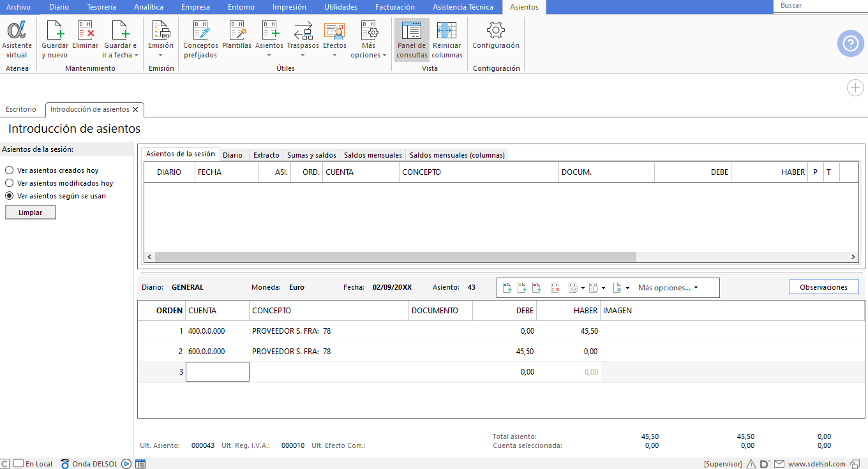Click cuenta 600.0.0.000 cell
868x469 pixels.
[218, 352]
